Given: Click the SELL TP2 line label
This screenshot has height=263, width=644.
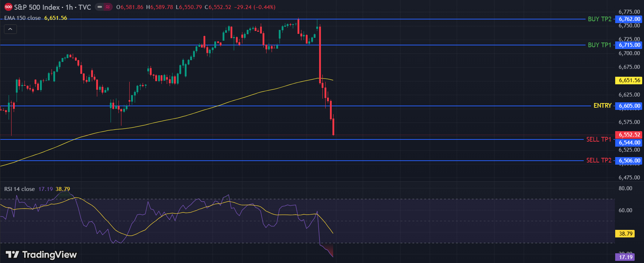Looking at the screenshot, I should click(x=599, y=160).
